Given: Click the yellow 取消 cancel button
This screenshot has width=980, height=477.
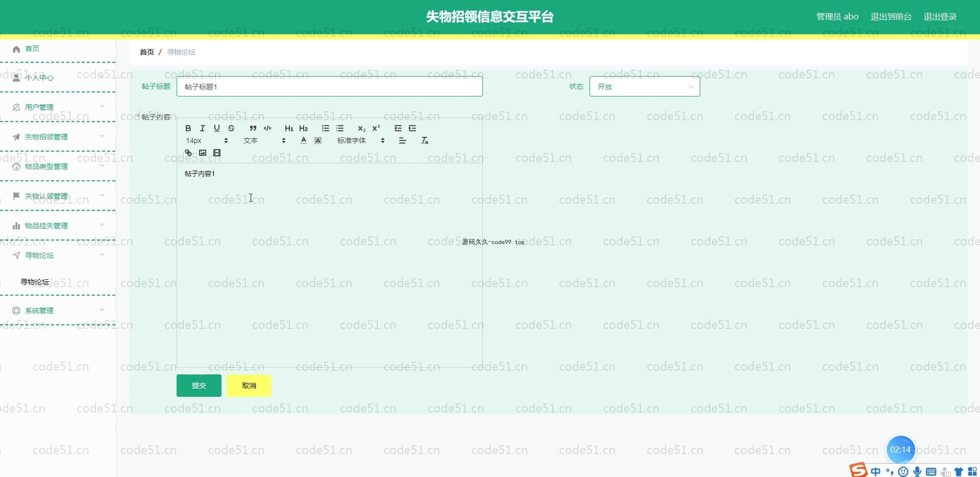Looking at the screenshot, I should pyautogui.click(x=249, y=385).
